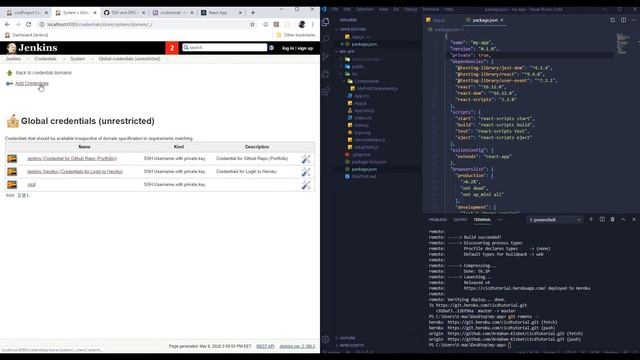
Task: Open the Other bookmarks folder
Action: (296, 35)
